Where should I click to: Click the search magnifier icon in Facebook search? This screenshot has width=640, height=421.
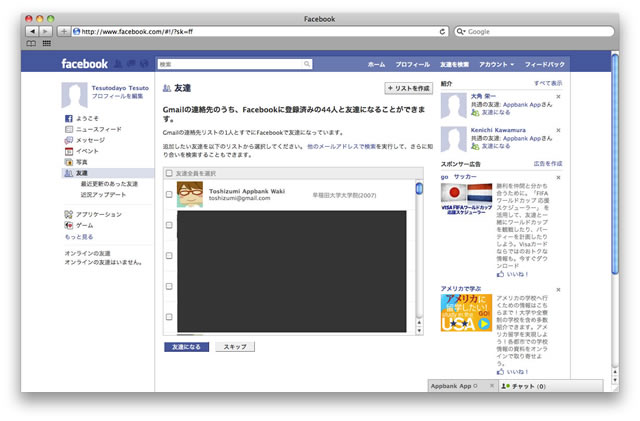[307, 64]
